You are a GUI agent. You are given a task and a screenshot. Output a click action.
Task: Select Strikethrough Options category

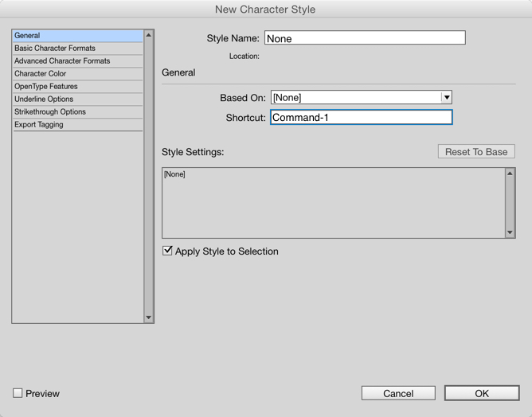coord(78,112)
